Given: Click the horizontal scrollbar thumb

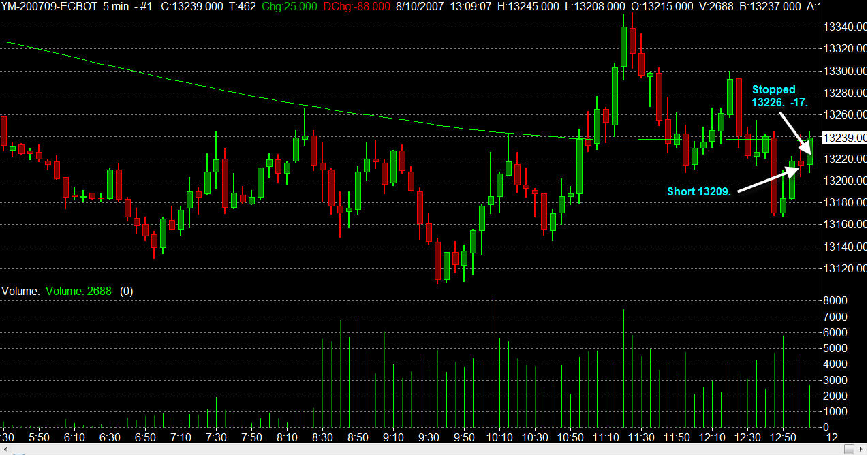Looking at the screenshot, I should 849,449.
